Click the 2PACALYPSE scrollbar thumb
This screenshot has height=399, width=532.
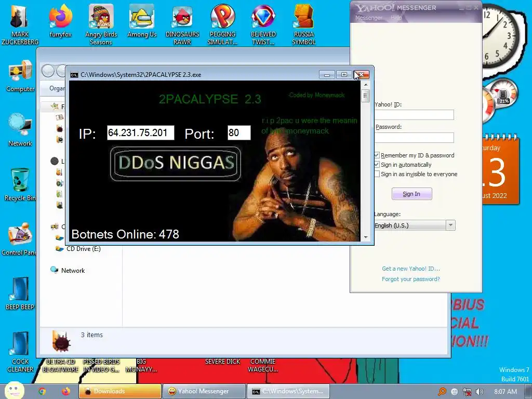(365, 96)
